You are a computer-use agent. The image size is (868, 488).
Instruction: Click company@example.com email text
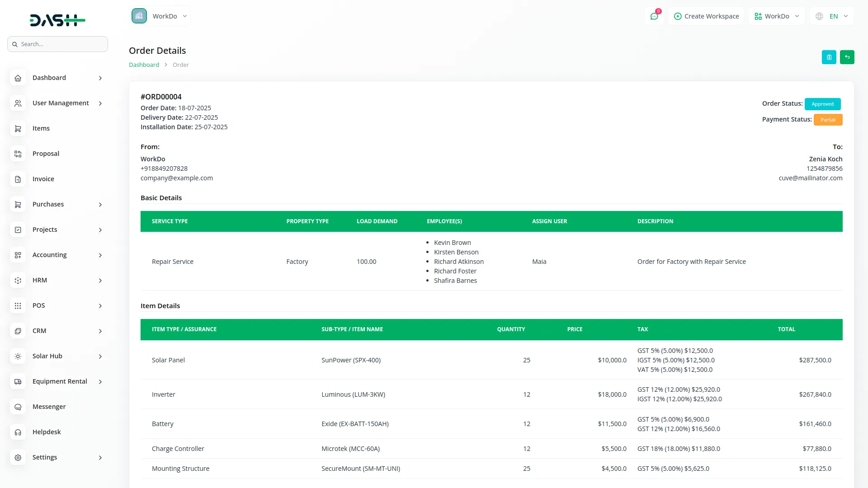176,178
